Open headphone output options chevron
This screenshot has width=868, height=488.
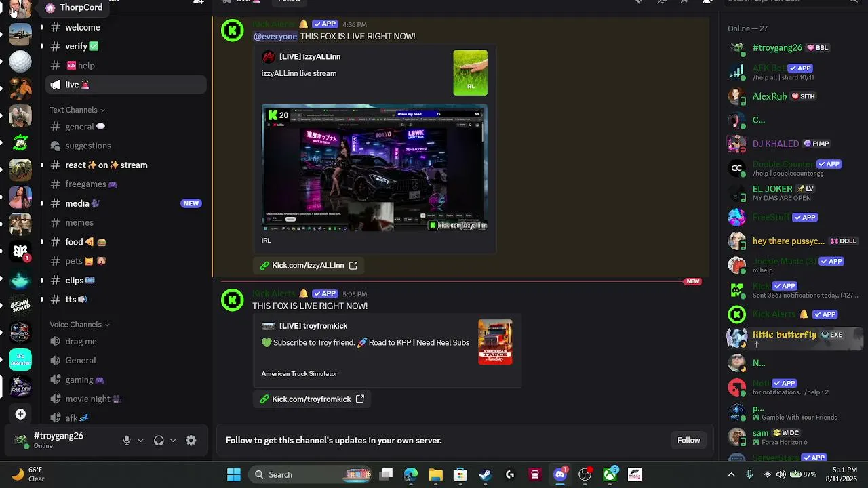173,441
